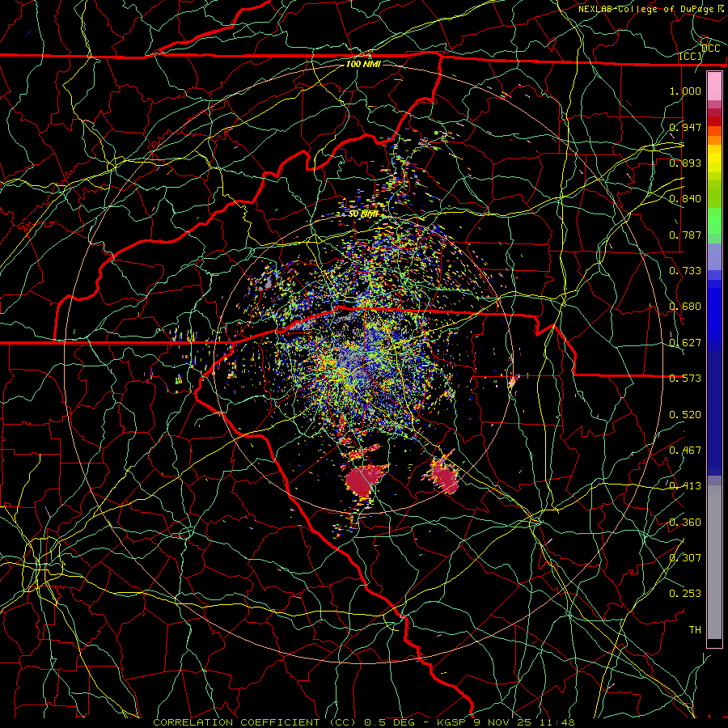
Task: Click the 100 NMI range ring label
Action: [x=363, y=64]
